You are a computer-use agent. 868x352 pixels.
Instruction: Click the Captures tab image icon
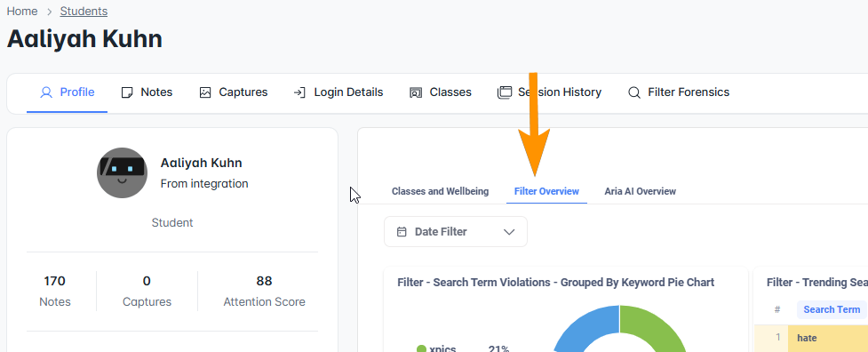tap(205, 92)
